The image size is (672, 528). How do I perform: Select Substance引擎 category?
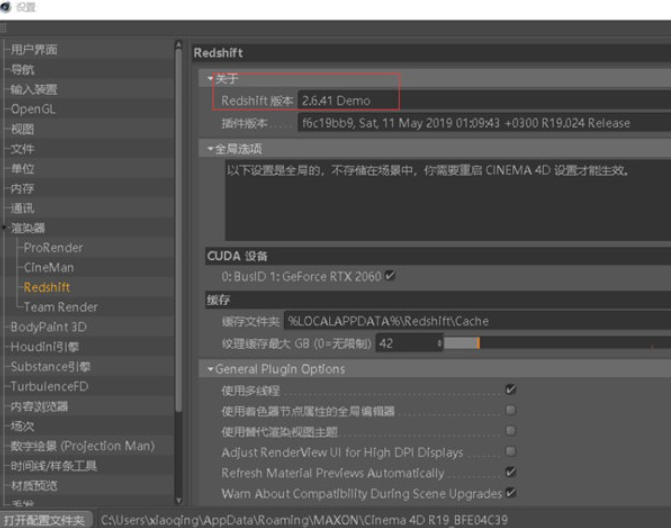pos(51,366)
